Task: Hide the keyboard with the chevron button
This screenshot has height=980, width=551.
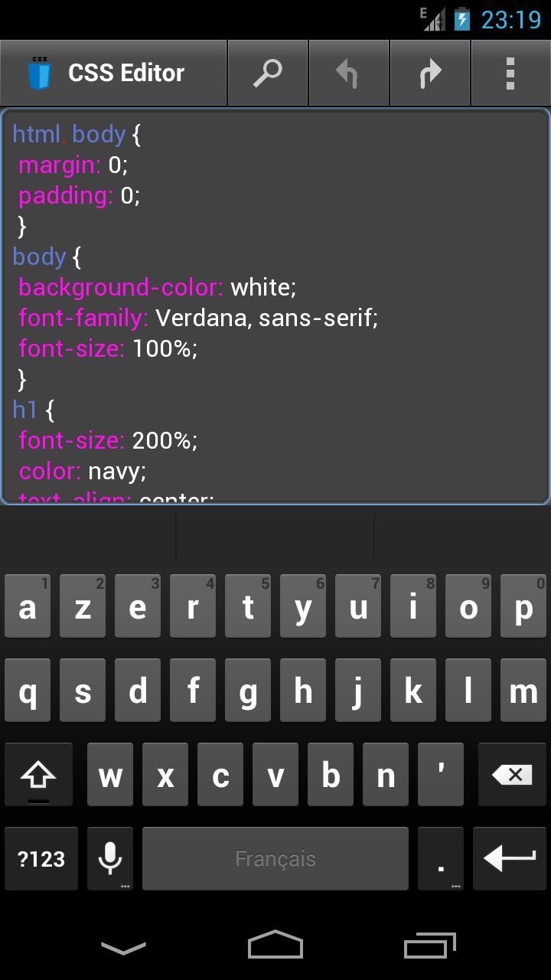Action: click(122, 946)
